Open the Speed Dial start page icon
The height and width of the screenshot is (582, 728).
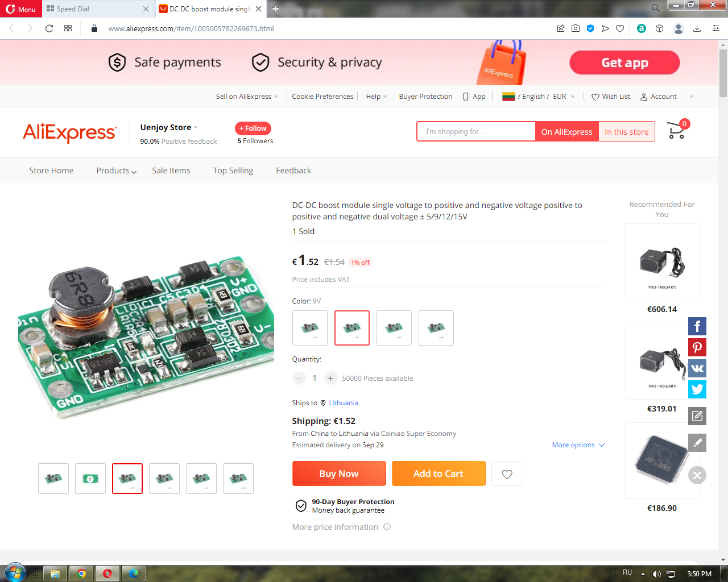pos(68,28)
